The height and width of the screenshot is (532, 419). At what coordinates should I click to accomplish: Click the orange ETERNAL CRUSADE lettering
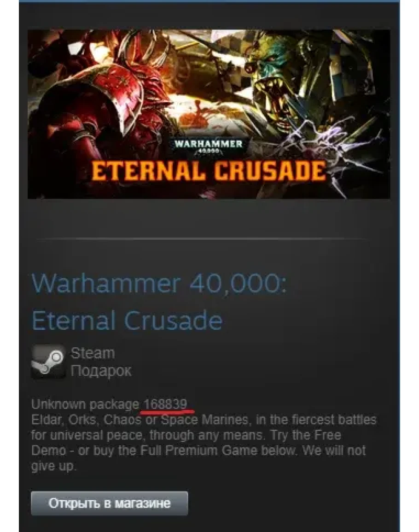point(209,170)
